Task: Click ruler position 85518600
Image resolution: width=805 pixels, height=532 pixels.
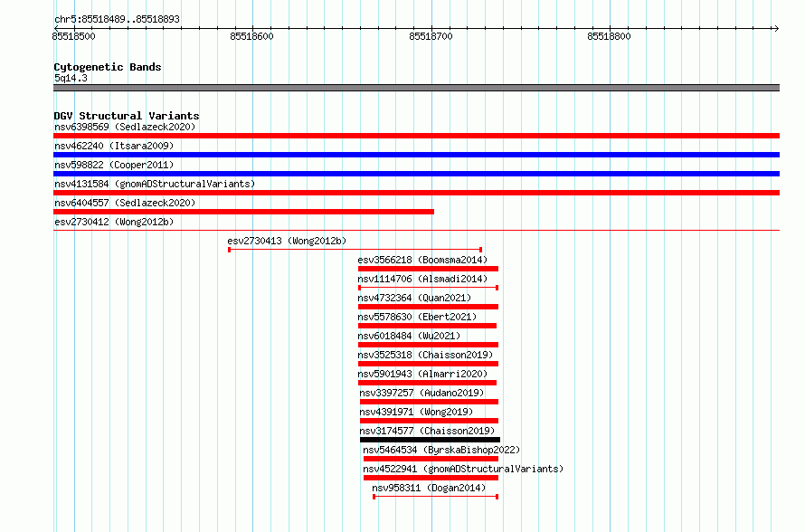Action: (x=252, y=36)
